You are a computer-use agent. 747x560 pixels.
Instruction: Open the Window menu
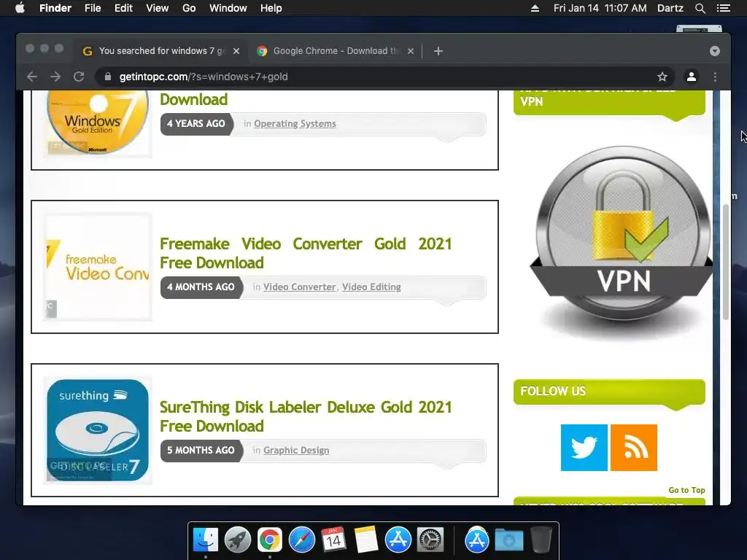(x=228, y=8)
